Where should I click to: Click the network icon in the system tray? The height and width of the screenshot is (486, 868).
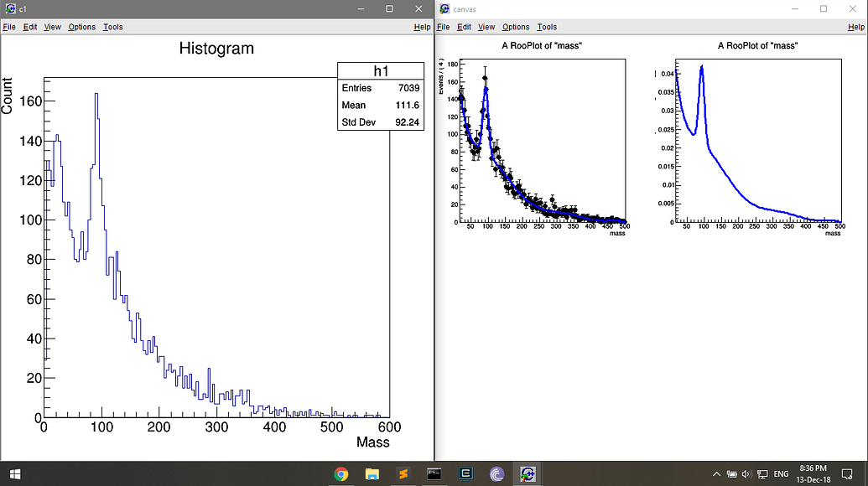coord(763,473)
